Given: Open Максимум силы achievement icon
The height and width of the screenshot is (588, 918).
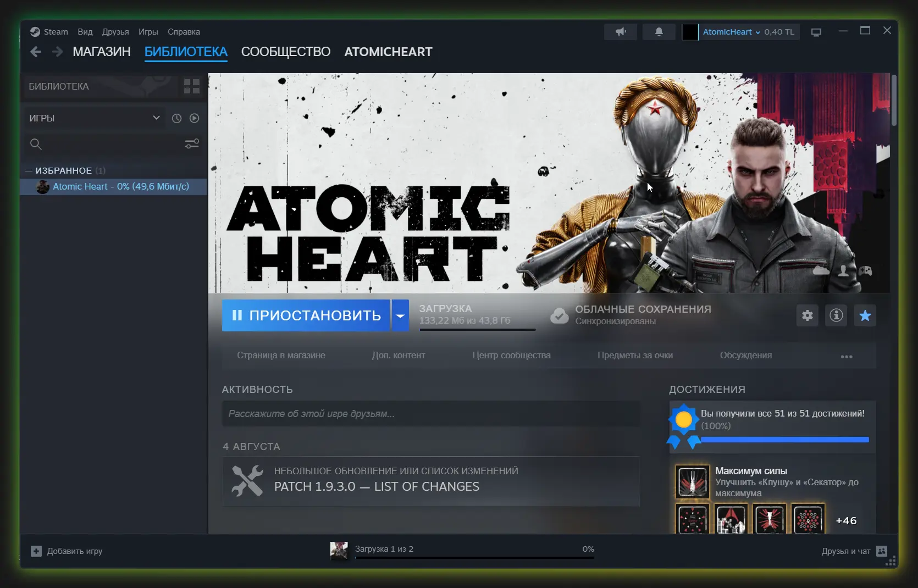Looking at the screenshot, I should (x=692, y=482).
